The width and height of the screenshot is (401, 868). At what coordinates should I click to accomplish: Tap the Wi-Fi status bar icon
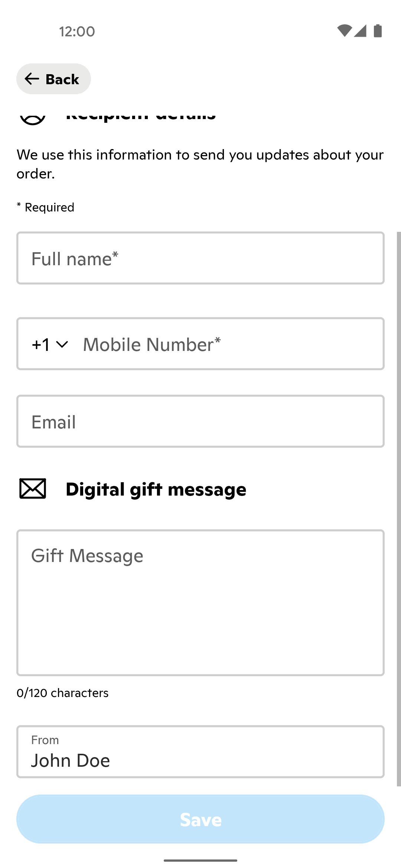tap(344, 31)
